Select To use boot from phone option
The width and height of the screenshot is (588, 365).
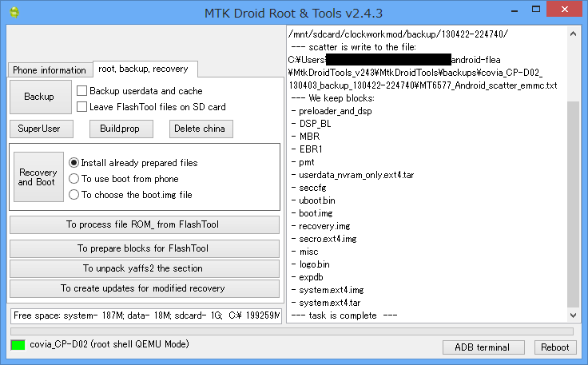(73, 179)
